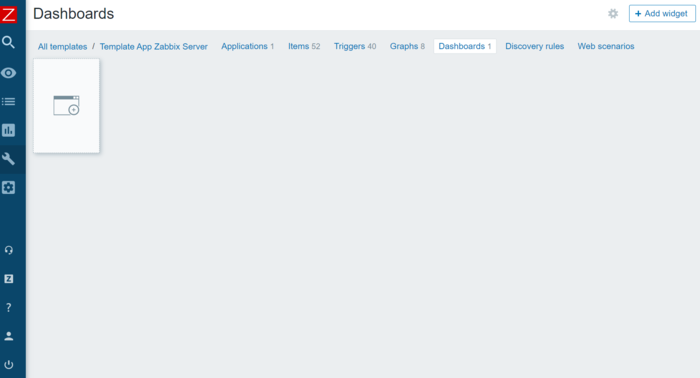700x378 pixels.
Task: Switch to the Discovery rules tab
Action: 534,46
